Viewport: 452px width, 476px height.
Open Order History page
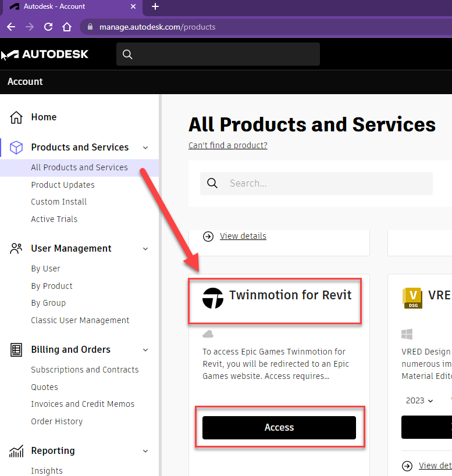click(57, 421)
